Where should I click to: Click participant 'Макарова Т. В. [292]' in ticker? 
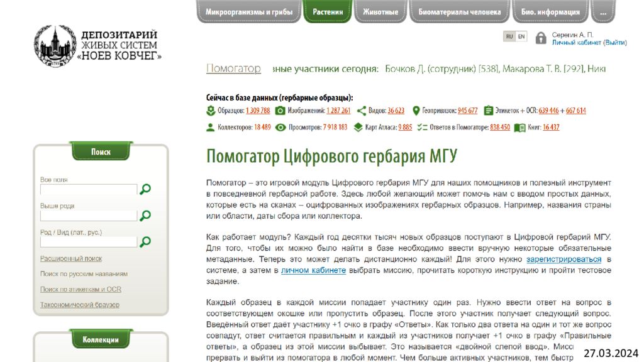(x=542, y=69)
